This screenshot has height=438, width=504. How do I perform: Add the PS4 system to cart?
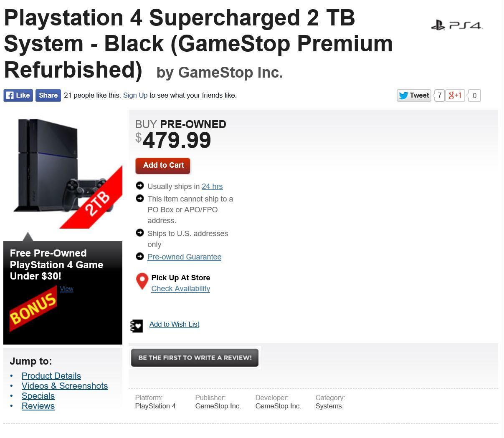(x=163, y=166)
